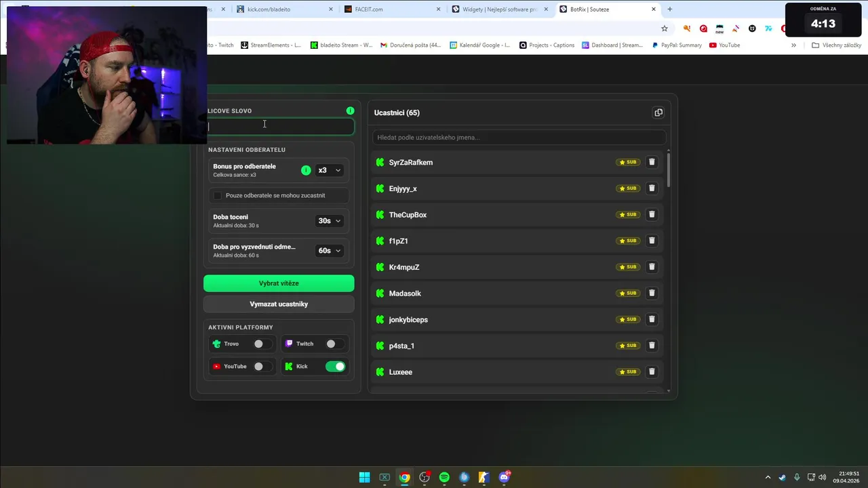Image resolution: width=868 pixels, height=488 pixels.
Task: Open the Kalendar Google bookmark
Action: click(x=479, y=45)
